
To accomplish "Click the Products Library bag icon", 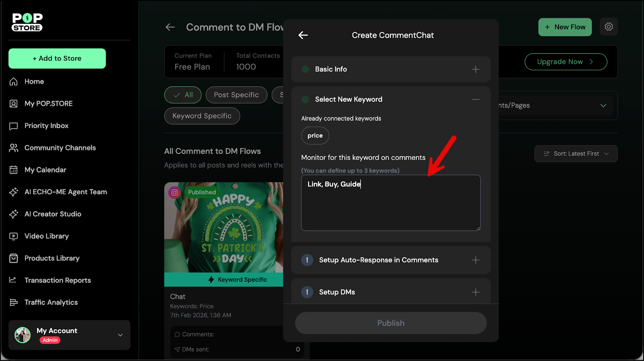I will [x=14, y=258].
